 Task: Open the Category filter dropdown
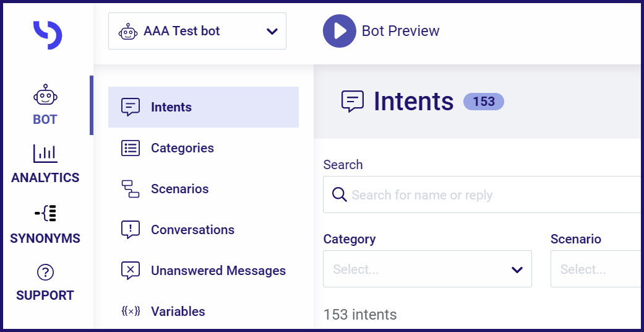pyautogui.click(x=427, y=269)
